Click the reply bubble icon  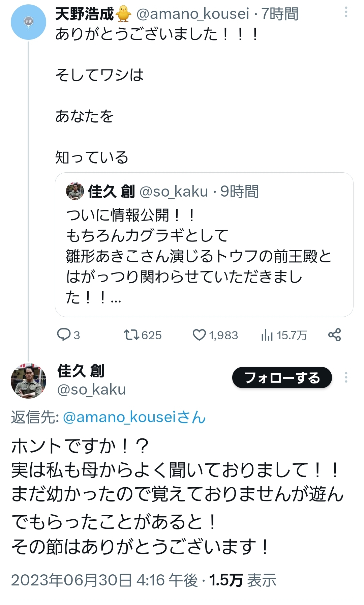click(x=64, y=335)
